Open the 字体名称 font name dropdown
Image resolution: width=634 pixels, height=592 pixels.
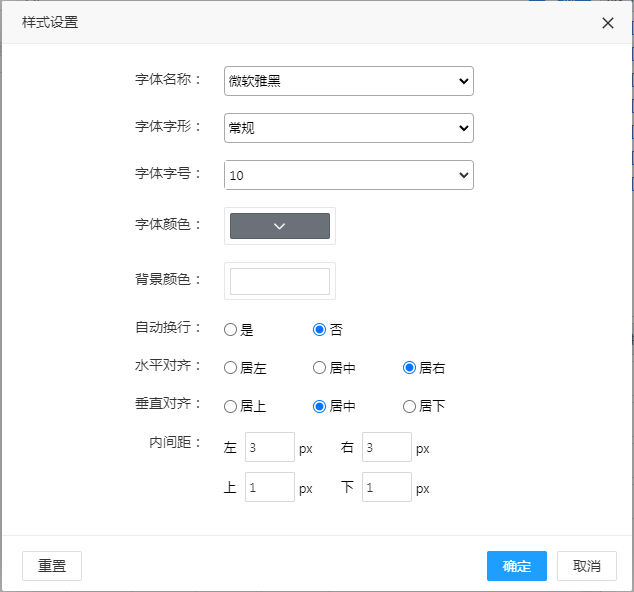tap(348, 81)
